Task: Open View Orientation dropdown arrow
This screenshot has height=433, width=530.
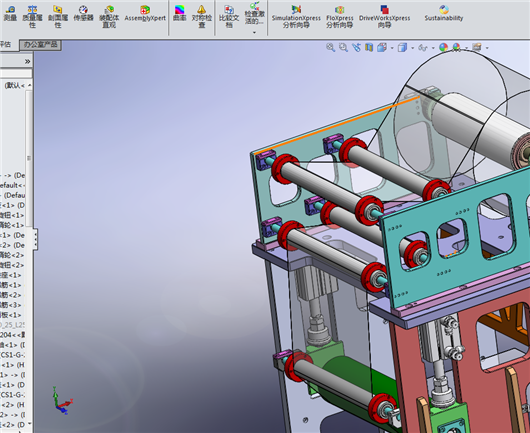Action: 392,48
